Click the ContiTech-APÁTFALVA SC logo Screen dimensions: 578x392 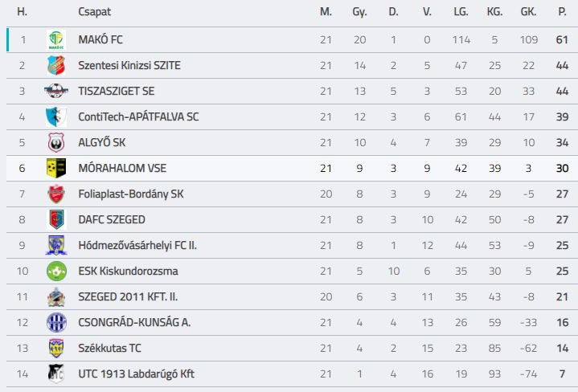55,116
